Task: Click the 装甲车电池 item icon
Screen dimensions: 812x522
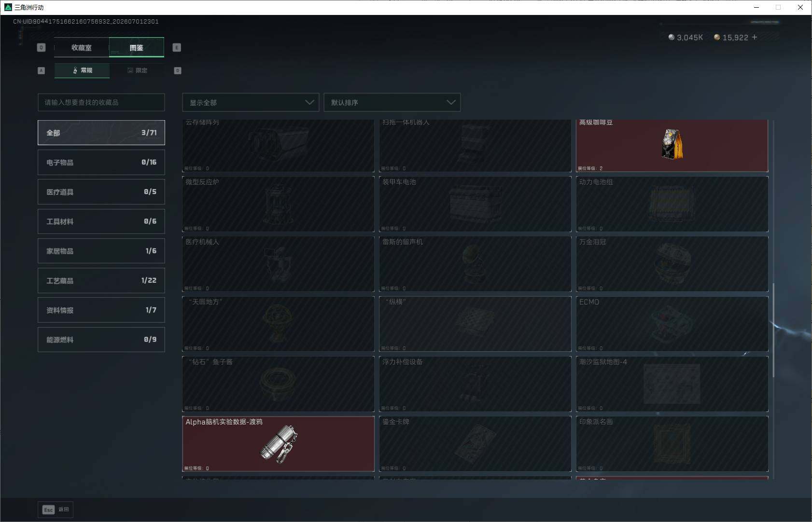Action: tap(475, 205)
